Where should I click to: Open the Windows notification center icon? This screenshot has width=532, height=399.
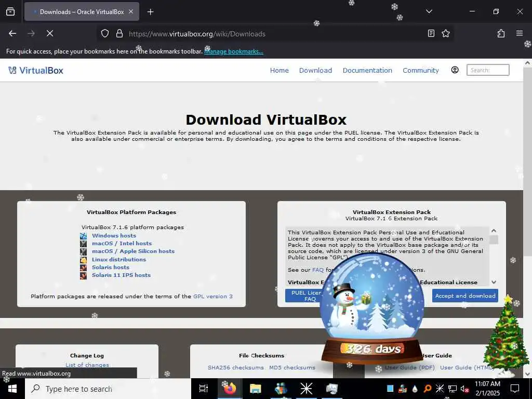[x=515, y=389]
